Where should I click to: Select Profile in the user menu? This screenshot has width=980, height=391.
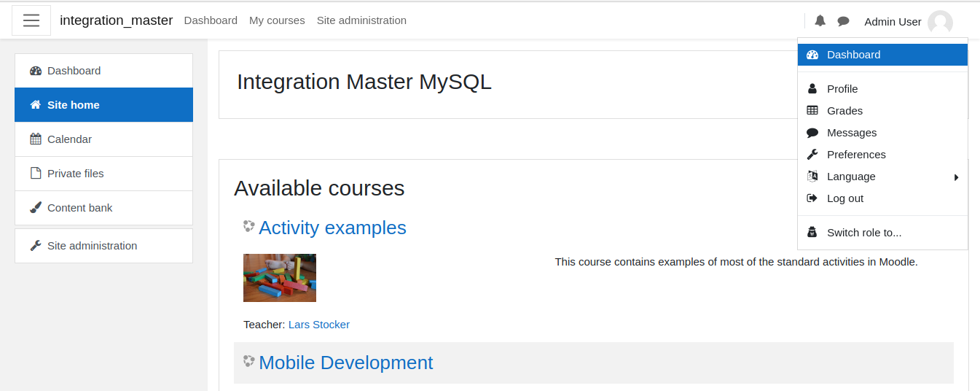[882, 89]
